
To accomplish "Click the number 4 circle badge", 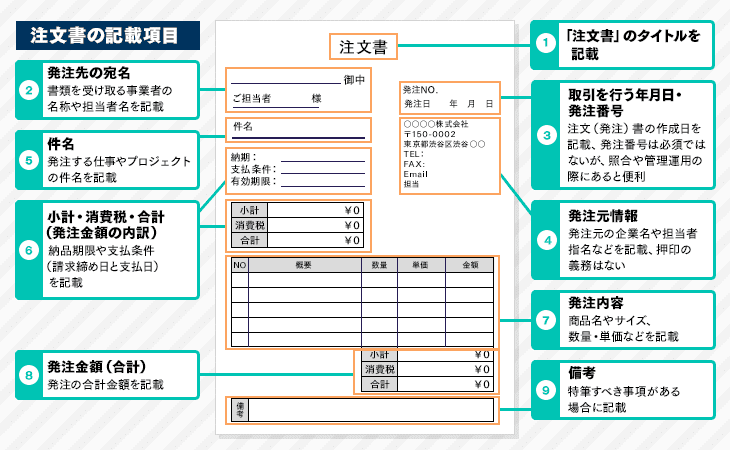I will click(545, 239).
